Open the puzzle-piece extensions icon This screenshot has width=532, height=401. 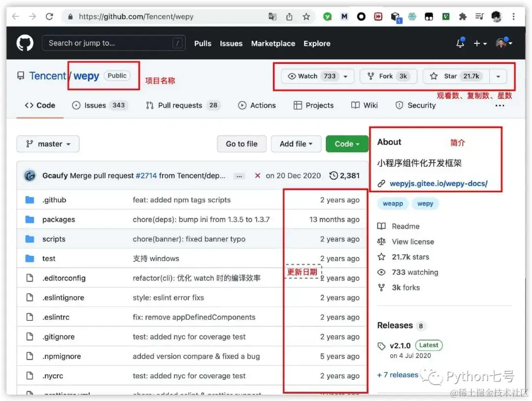(x=463, y=16)
